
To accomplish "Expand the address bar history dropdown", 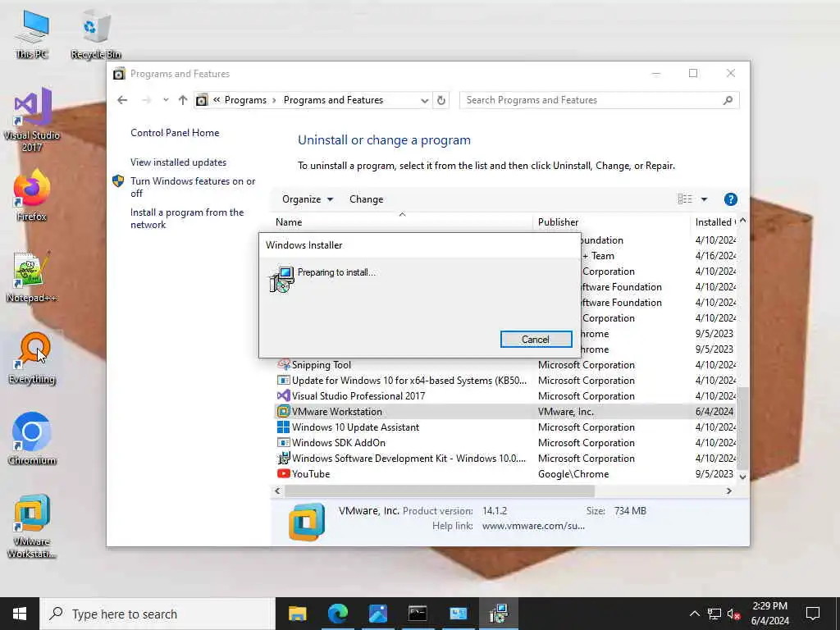I will [425, 100].
